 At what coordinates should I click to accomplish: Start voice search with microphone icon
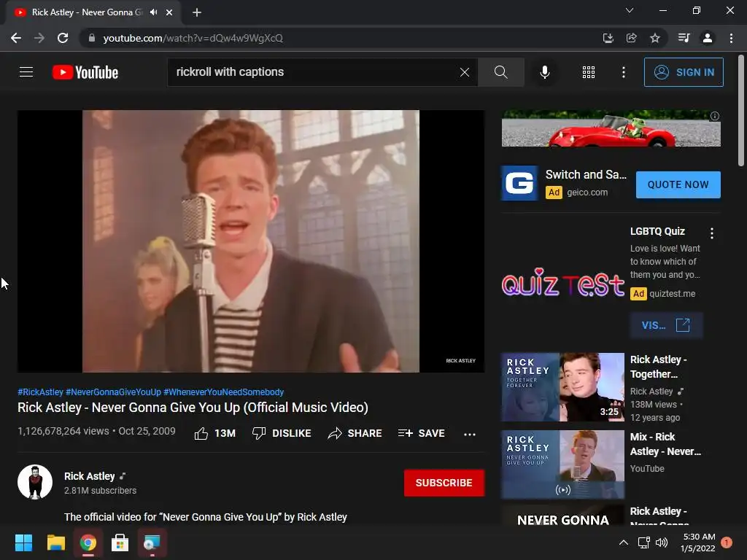pos(545,72)
